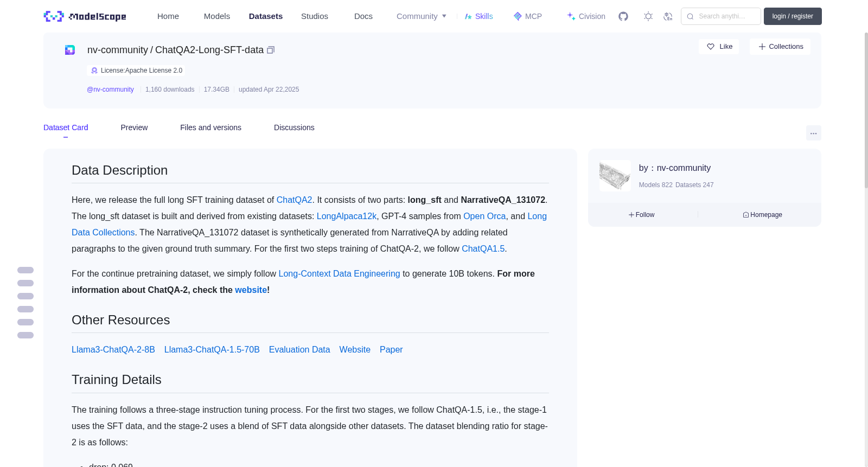This screenshot has height=467, width=868.
Task: Follow the nv-community organization
Action: 641,215
